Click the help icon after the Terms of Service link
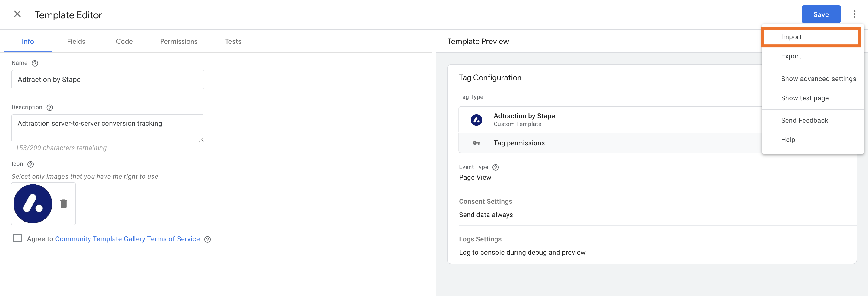Image resolution: width=868 pixels, height=296 pixels. [208, 239]
